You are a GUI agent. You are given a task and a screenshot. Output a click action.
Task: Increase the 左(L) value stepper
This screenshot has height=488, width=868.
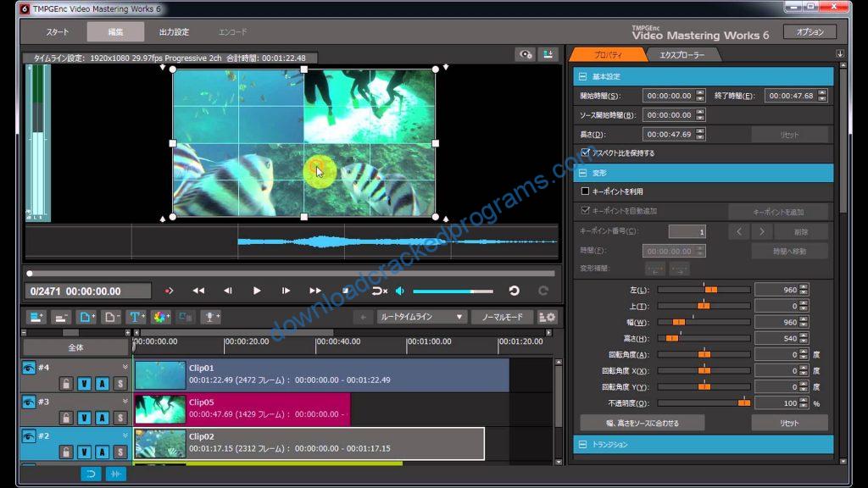point(804,287)
